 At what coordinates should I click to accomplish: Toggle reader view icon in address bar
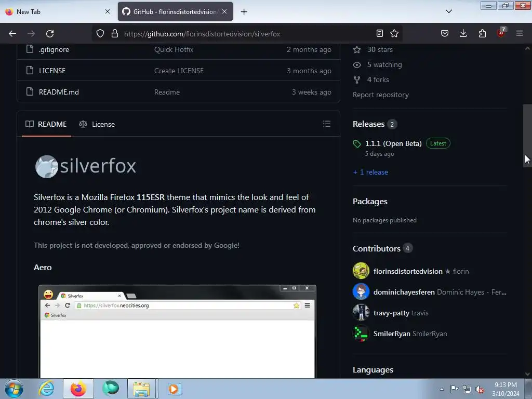380,33
